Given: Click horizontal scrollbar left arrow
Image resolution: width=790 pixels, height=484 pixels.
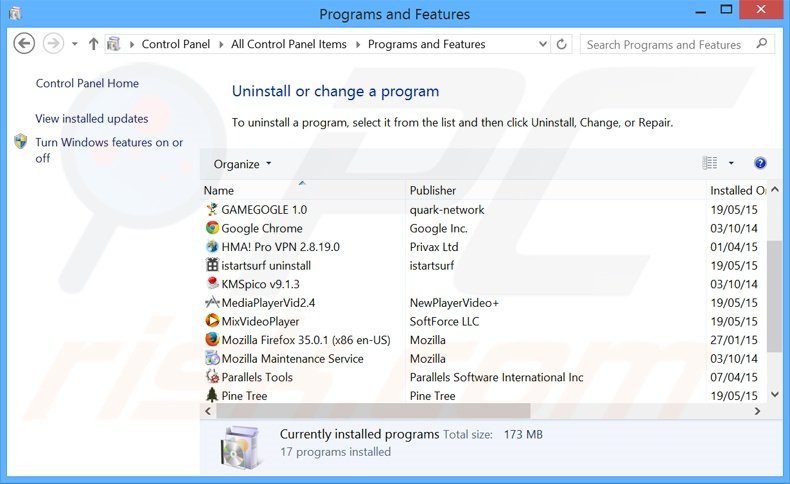Looking at the screenshot, I should [208, 411].
